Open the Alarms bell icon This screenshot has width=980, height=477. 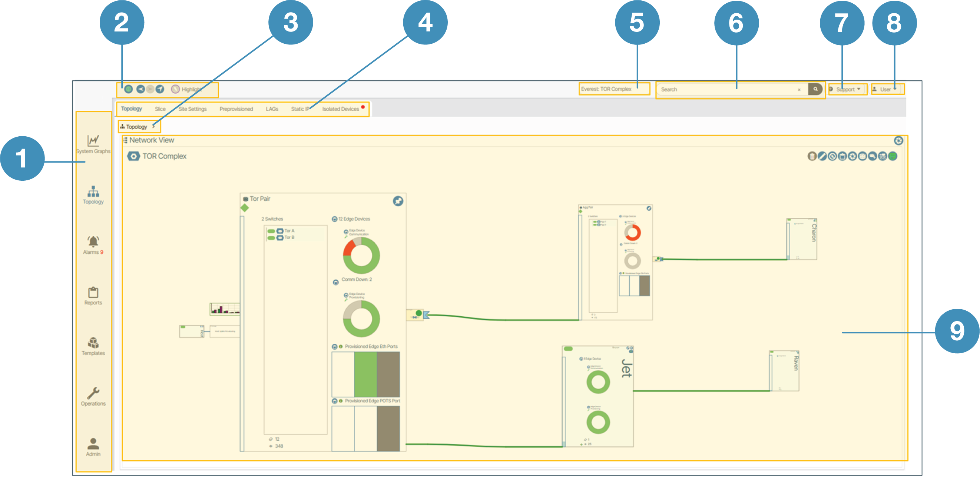[93, 242]
